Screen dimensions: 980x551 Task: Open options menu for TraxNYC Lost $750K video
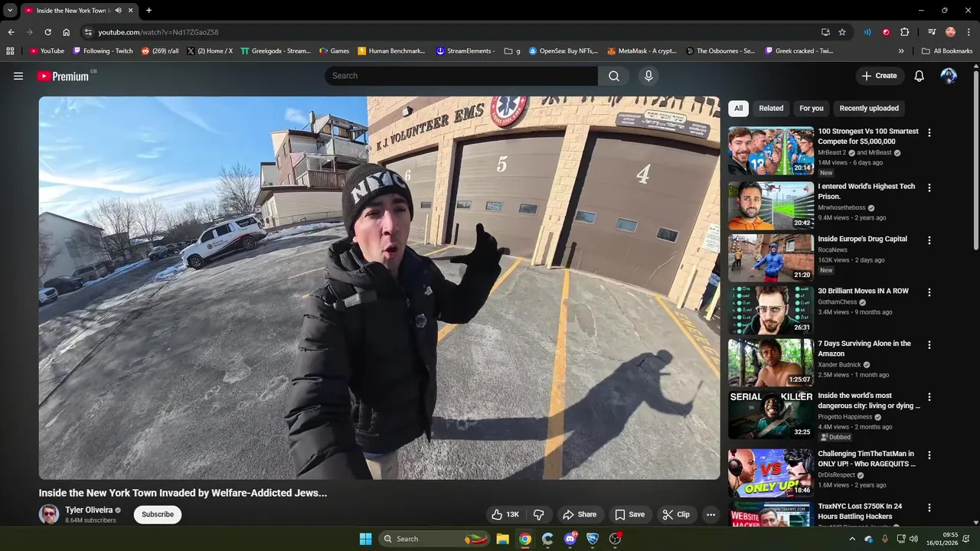(x=929, y=507)
